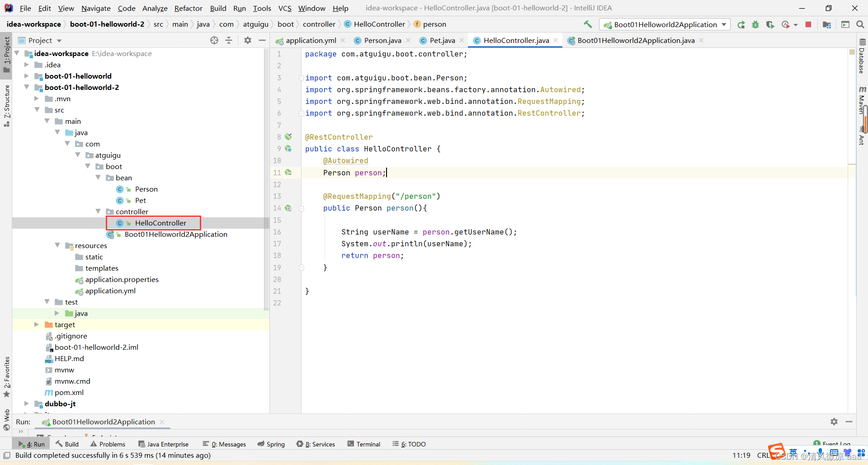This screenshot has width=868, height=465.
Task: Click the controller breadcrumb in navigation bar
Action: point(319,24)
